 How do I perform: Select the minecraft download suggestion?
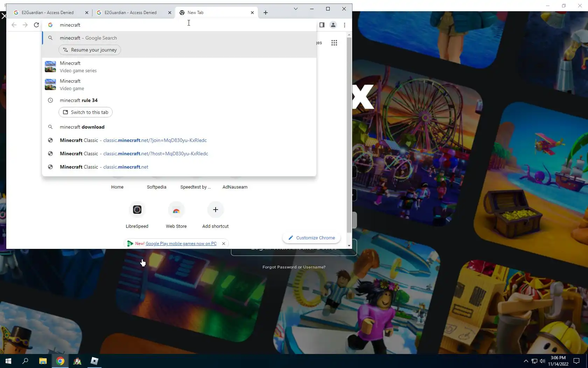(x=179, y=127)
